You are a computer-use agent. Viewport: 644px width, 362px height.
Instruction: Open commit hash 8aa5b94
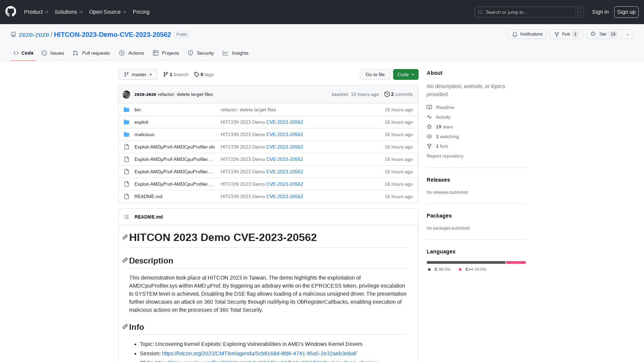(340, 95)
